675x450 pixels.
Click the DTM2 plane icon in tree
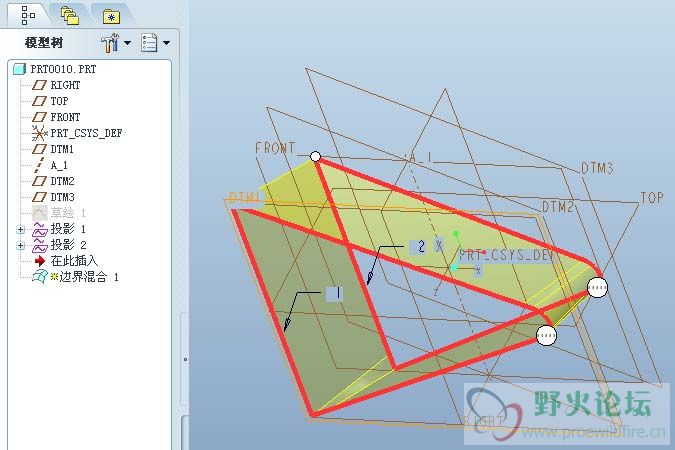[39, 181]
